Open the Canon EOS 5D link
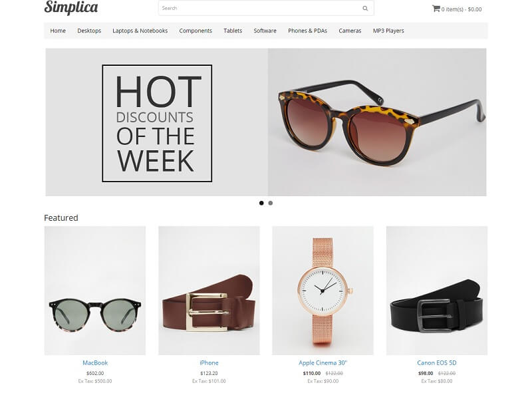The image size is (532, 399). 437,362
